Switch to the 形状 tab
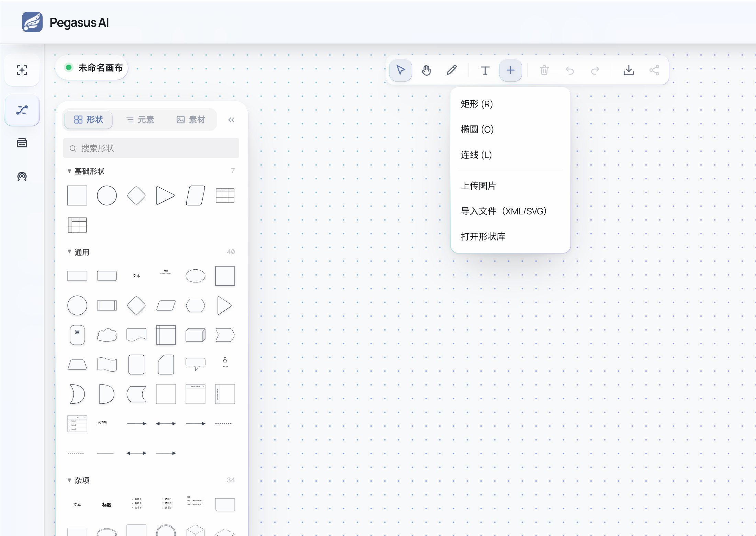Screen dimensions: 756x536 pos(88,120)
